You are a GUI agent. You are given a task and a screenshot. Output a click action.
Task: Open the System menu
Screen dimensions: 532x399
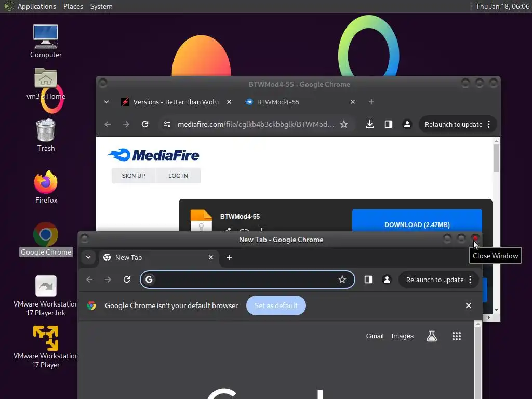(101, 6)
